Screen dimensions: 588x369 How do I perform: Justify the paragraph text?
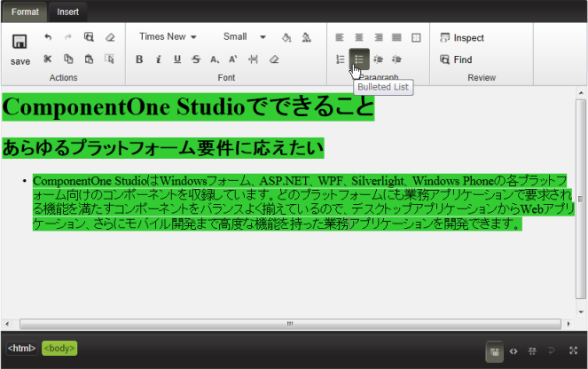[x=396, y=37]
